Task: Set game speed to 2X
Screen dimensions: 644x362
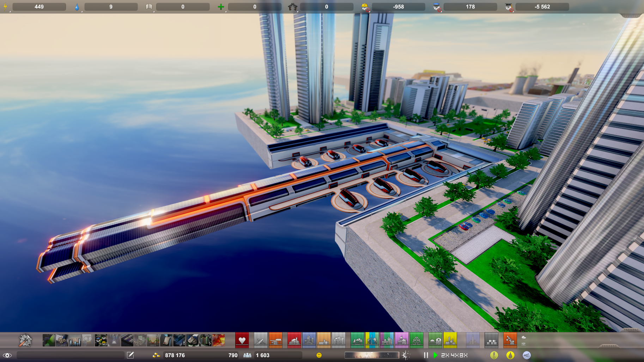Action: [445, 355]
